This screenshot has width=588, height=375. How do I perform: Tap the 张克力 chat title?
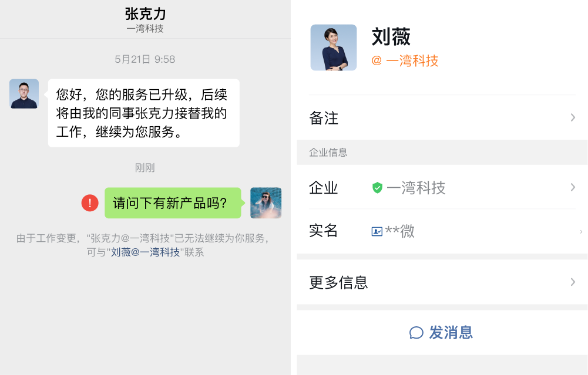[x=145, y=13]
